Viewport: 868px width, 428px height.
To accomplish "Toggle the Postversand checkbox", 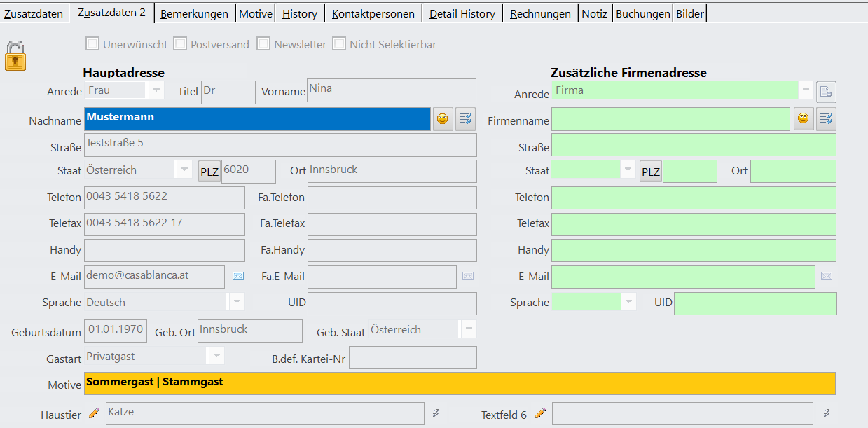I will tap(180, 44).
